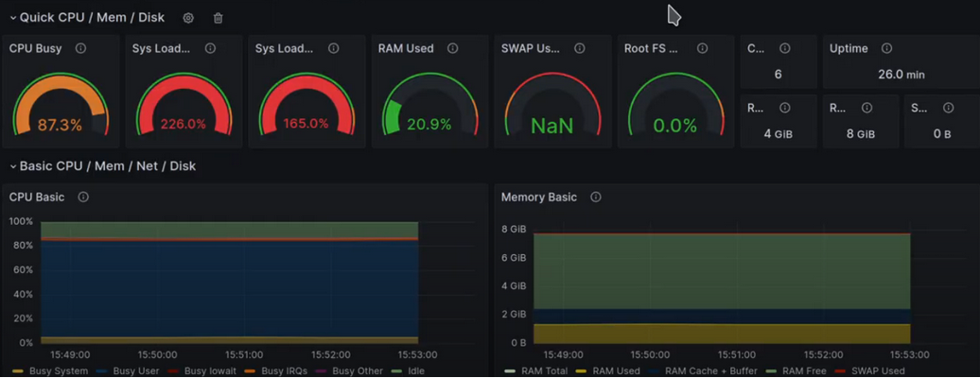This screenshot has height=378, width=980.
Task: Collapse the Basic CPU / Mem / Net / Disk row
Action: 13,166
